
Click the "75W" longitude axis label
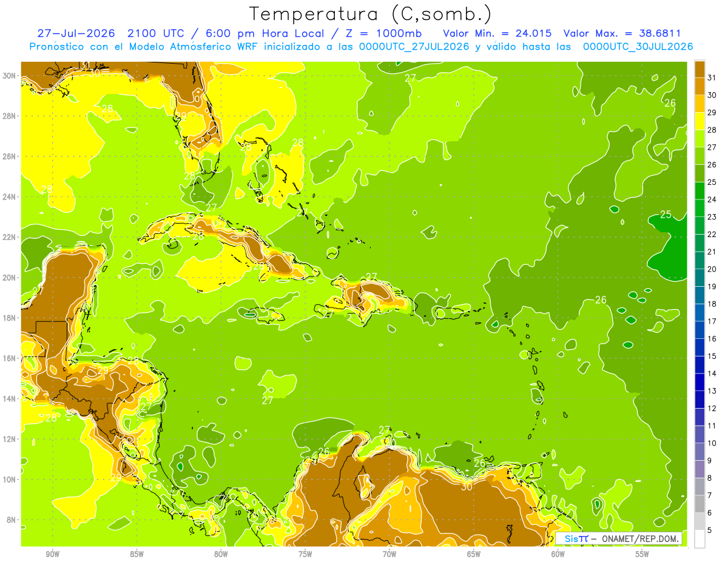click(x=305, y=554)
